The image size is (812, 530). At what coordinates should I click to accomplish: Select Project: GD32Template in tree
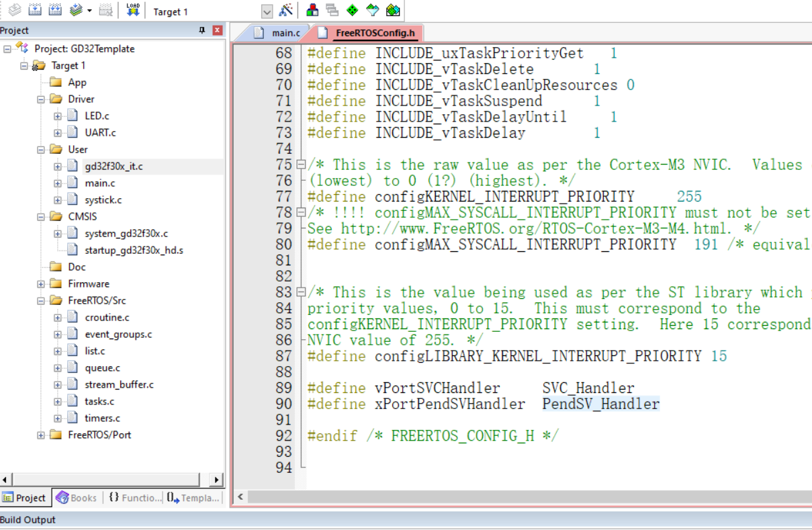click(85, 48)
